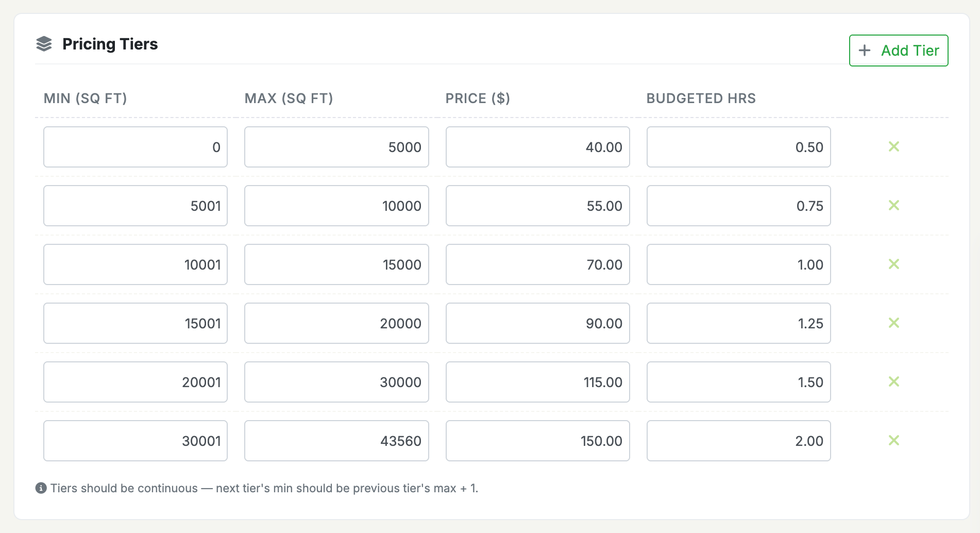Select the min field containing 0
Screen dimensions: 980x533
coord(136,147)
